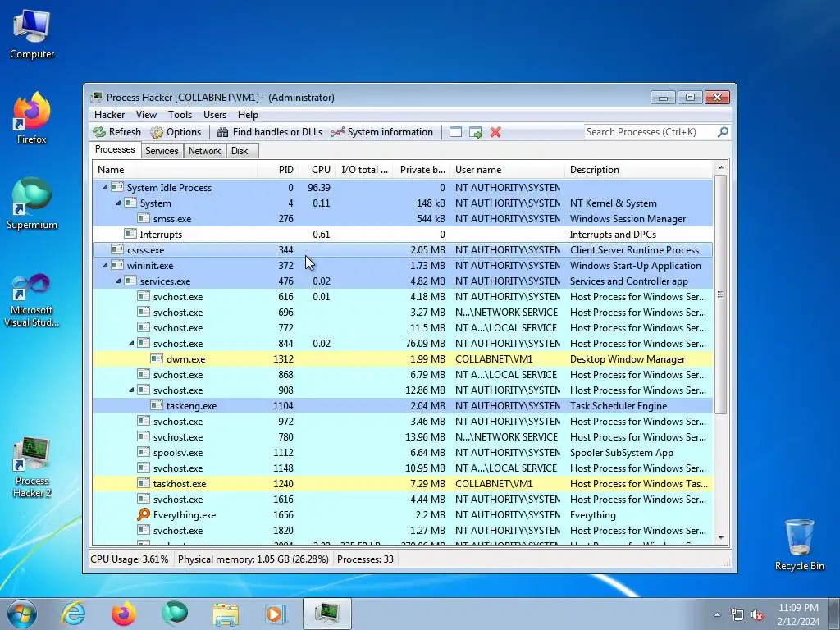Click the CPU Usage status bar entry

coord(129,559)
